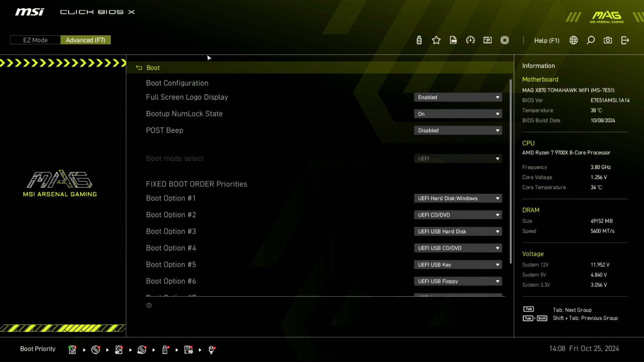Open the Help (F1) button
The height and width of the screenshot is (362, 644).
[x=547, y=41]
